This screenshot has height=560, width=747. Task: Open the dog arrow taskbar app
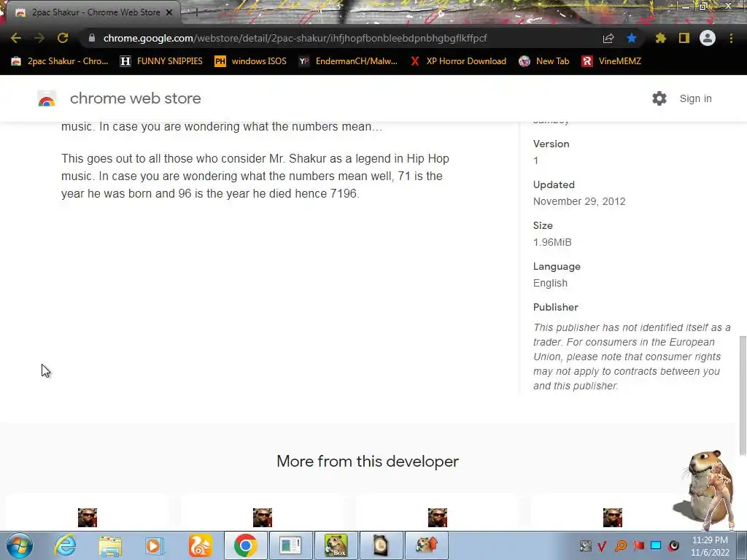pyautogui.click(x=426, y=545)
